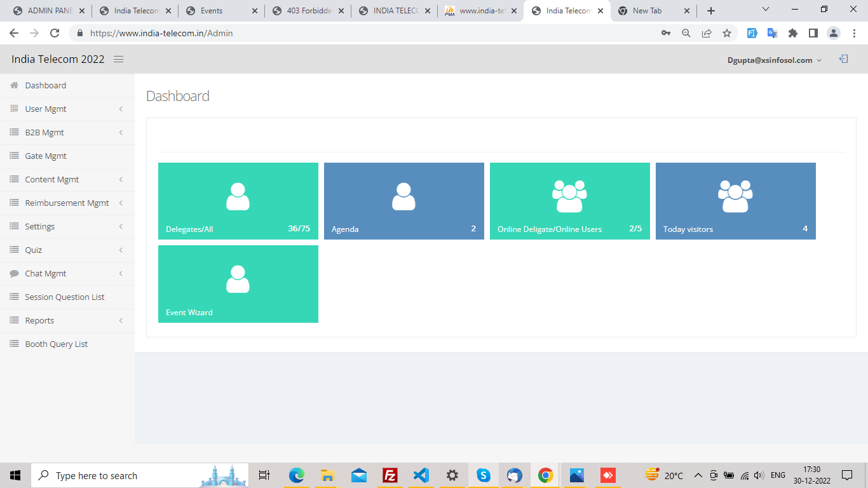
Task: Open FileZilla from the taskbar
Action: tap(390, 475)
